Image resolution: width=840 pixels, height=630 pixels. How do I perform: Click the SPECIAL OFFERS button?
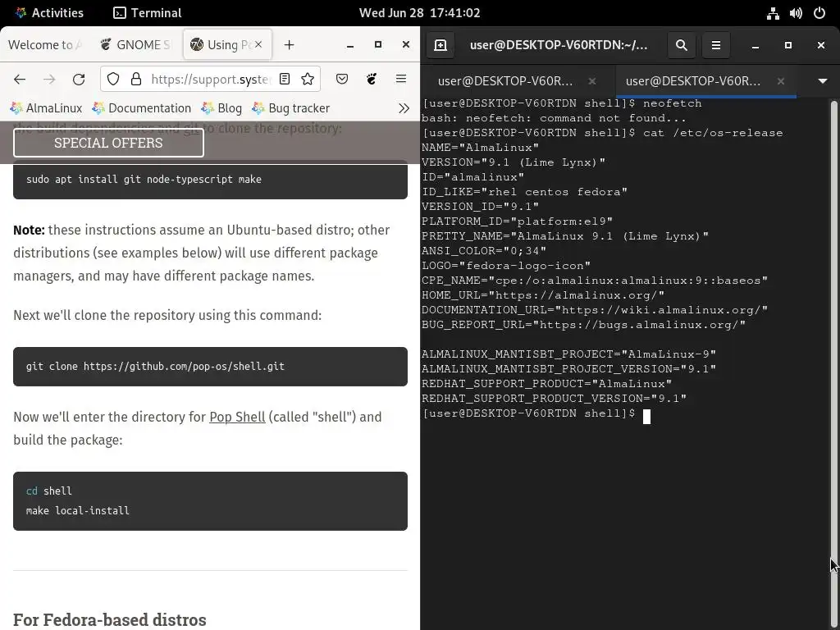point(108,143)
